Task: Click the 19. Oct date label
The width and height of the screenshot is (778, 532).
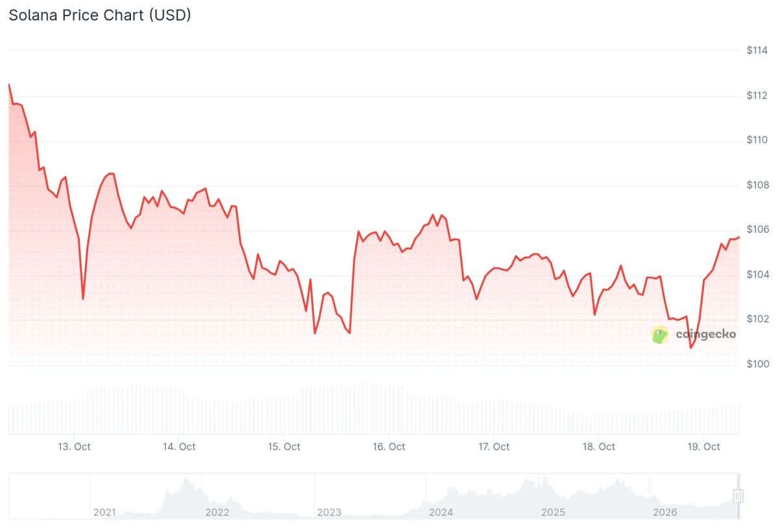Action: pyautogui.click(x=704, y=446)
